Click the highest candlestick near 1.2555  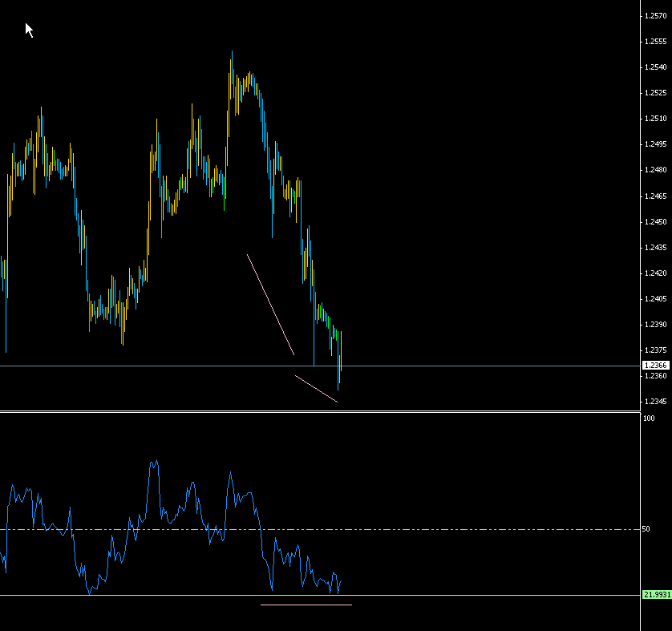[x=232, y=68]
